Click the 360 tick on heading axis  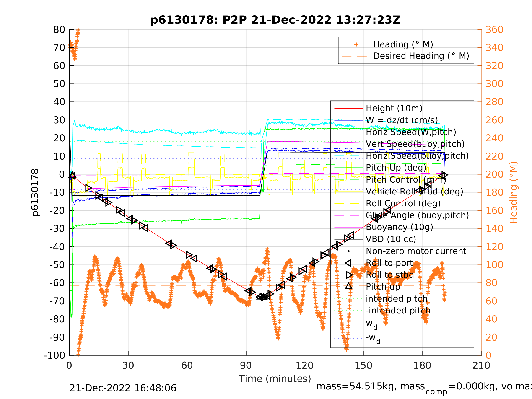494,30
